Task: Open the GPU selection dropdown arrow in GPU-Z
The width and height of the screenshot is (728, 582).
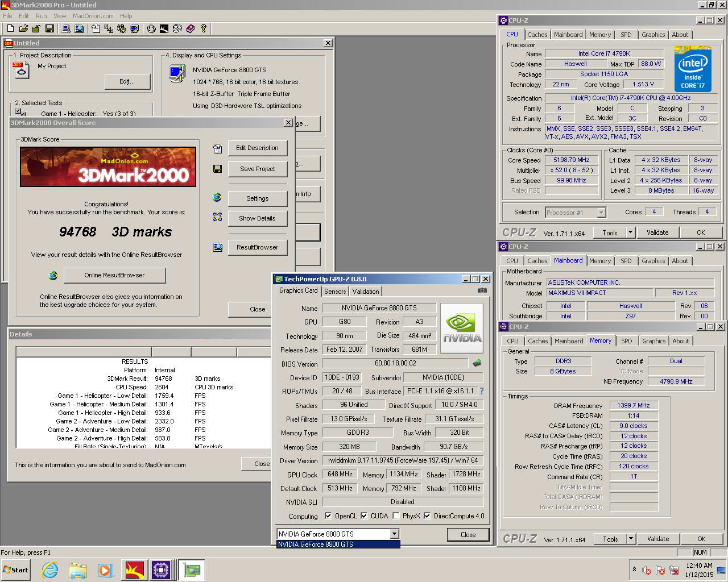Action: [394, 534]
